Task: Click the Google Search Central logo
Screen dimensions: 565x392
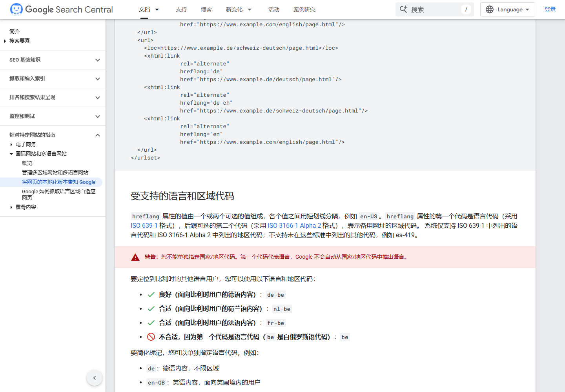Action: [x=61, y=9]
